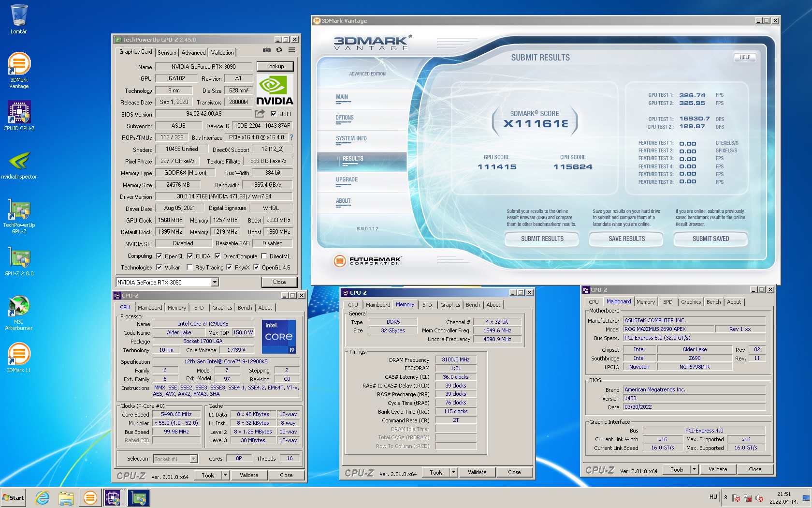Open Socket #1 selection dropdown in CPU-Z

coord(193,459)
